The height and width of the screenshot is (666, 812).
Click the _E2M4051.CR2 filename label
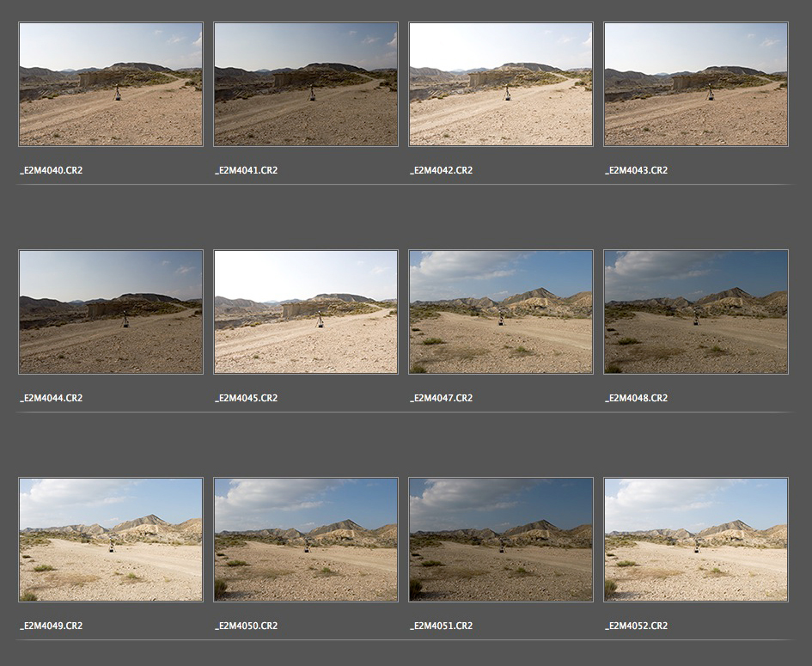coord(442,626)
